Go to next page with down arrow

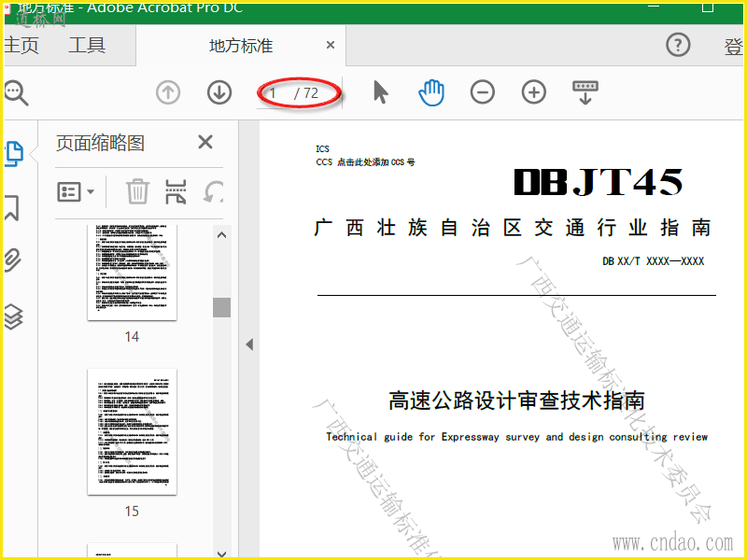(x=219, y=92)
